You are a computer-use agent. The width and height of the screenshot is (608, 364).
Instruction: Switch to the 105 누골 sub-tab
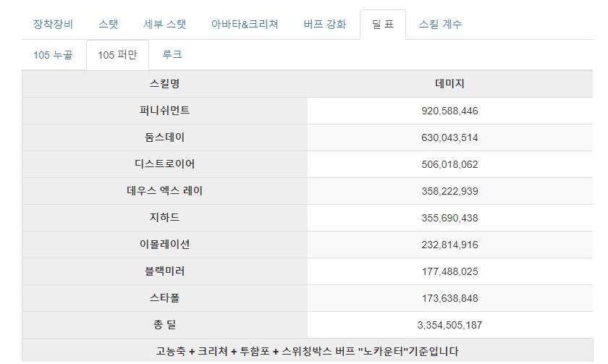click(x=53, y=55)
